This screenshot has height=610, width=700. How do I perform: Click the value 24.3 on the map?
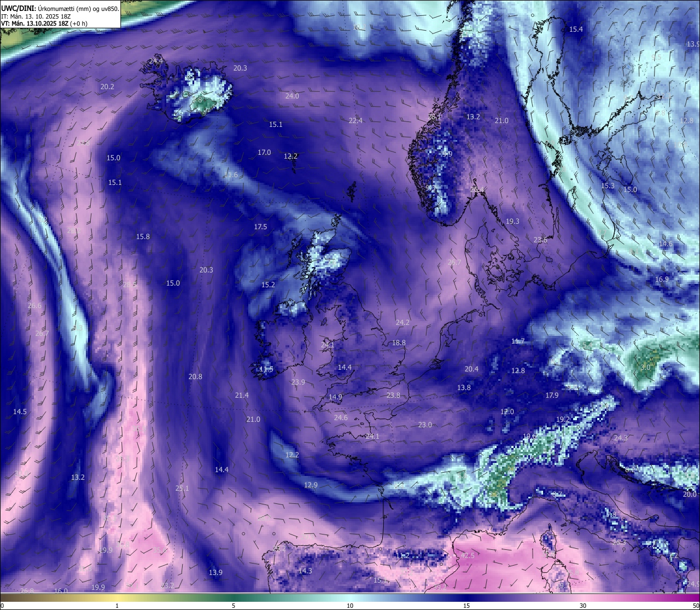click(621, 438)
